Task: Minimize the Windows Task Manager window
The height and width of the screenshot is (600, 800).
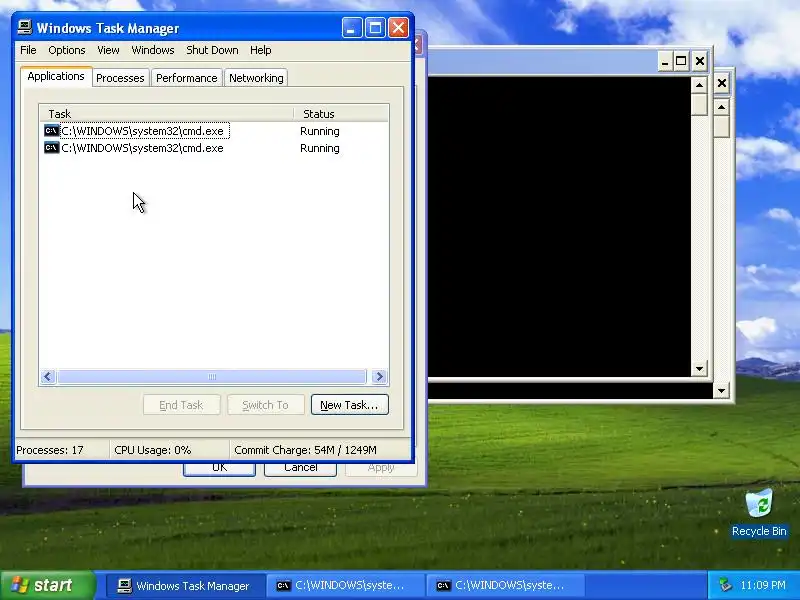Action: [x=352, y=28]
